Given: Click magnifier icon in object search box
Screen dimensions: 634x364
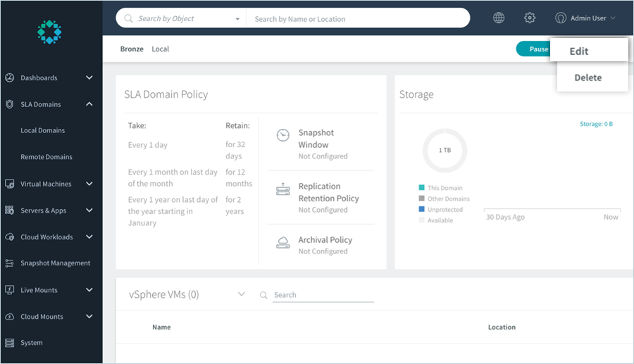Looking at the screenshot, I should click(x=129, y=18).
